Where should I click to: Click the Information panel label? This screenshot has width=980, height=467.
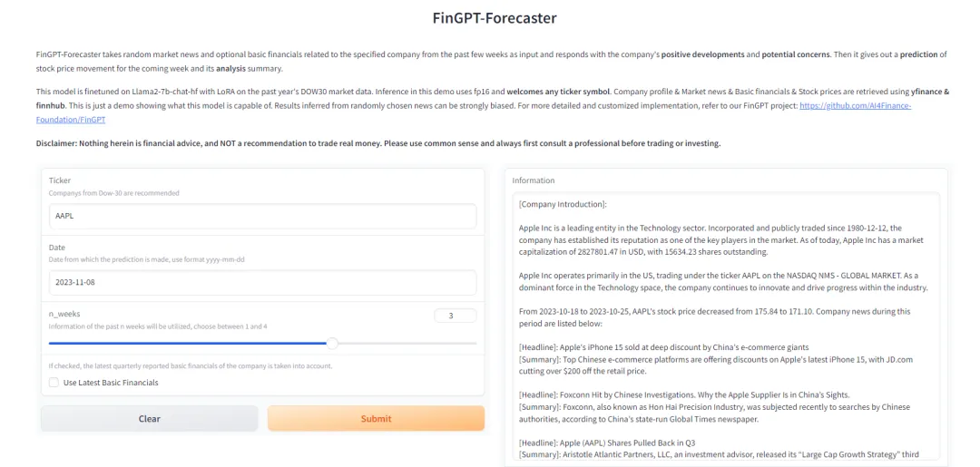534,180
